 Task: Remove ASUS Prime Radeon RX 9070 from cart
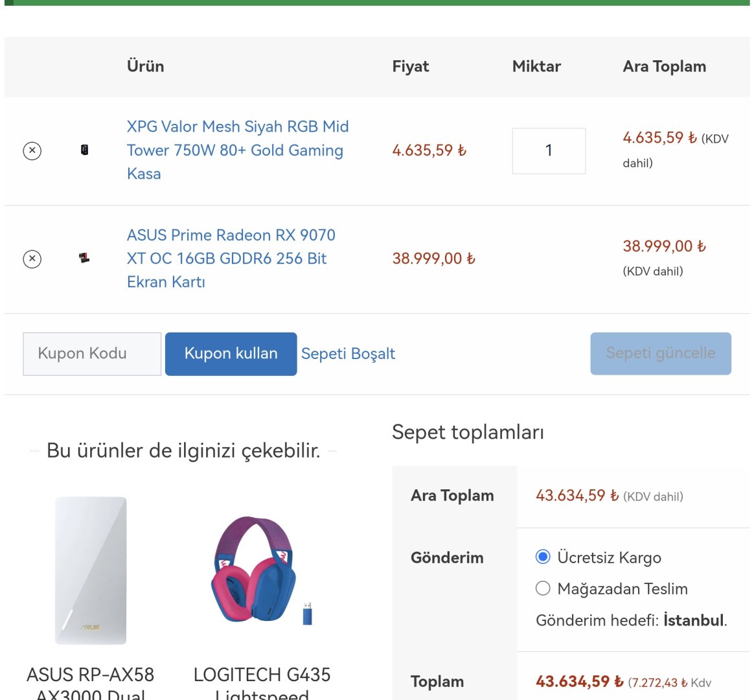(32, 259)
